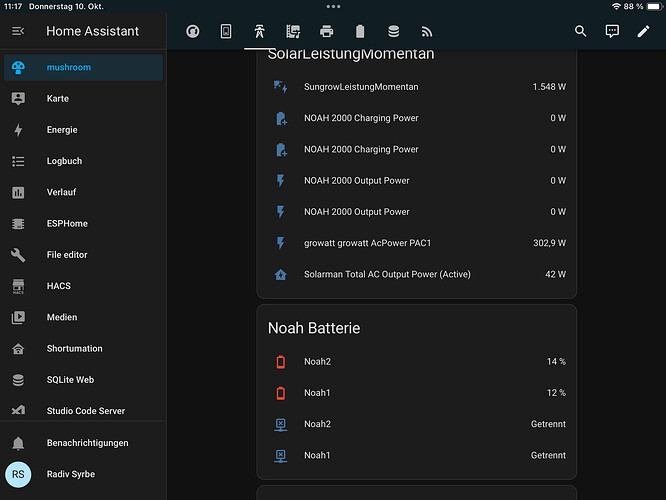Open the Logbuch panel
This screenshot has height=500, width=666.
83,161
